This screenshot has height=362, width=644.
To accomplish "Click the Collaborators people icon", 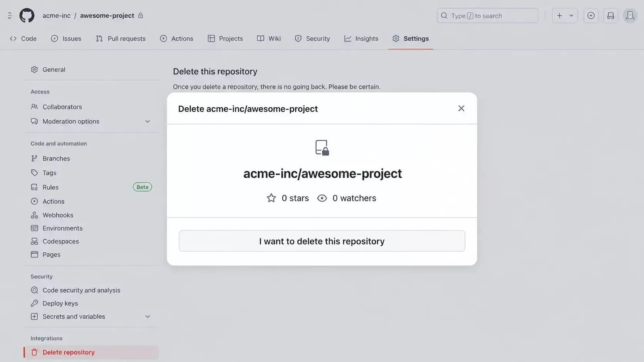I will [x=34, y=107].
